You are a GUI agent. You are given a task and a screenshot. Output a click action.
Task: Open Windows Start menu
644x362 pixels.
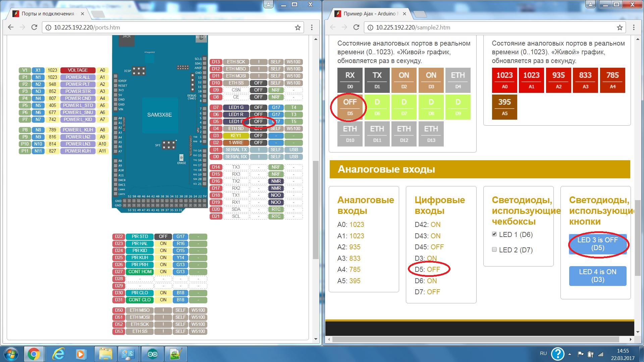tap(11, 354)
